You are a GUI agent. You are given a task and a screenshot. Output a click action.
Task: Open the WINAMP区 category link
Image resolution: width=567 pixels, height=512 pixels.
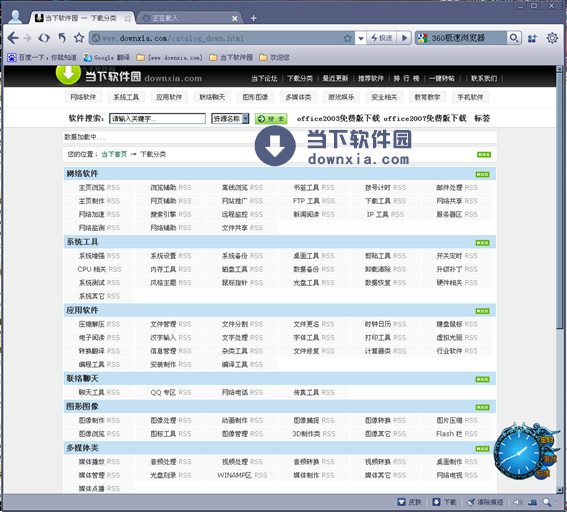[234, 475]
